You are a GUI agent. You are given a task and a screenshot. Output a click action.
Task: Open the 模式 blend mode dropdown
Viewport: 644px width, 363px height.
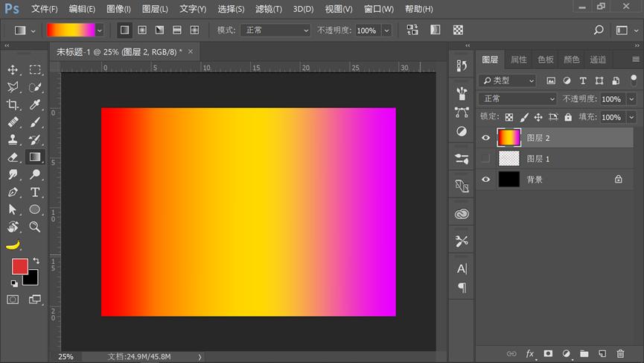point(275,31)
